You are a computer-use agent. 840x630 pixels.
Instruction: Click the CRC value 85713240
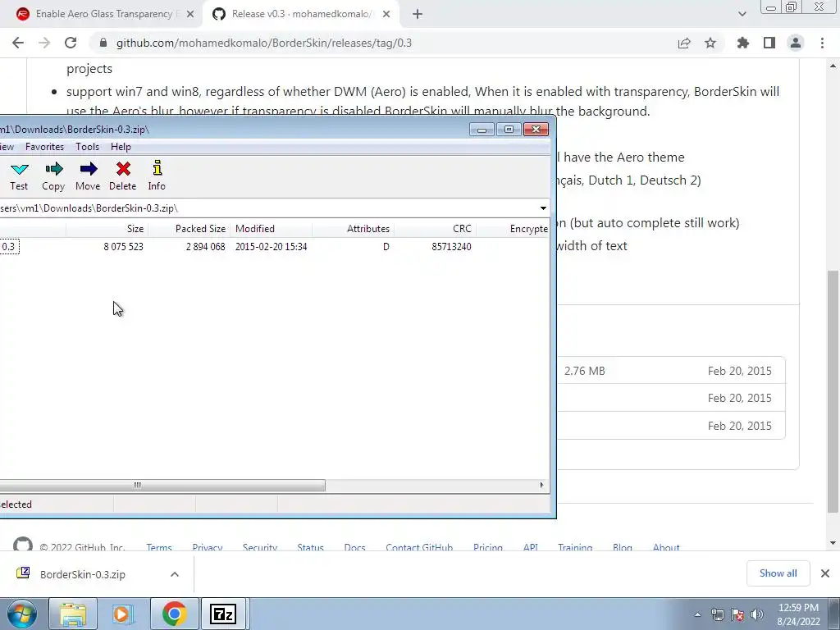pyautogui.click(x=451, y=247)
